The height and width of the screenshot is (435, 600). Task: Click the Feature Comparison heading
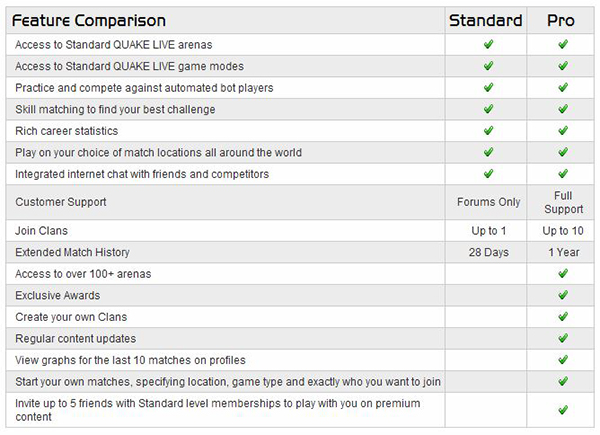pos(89,20)
